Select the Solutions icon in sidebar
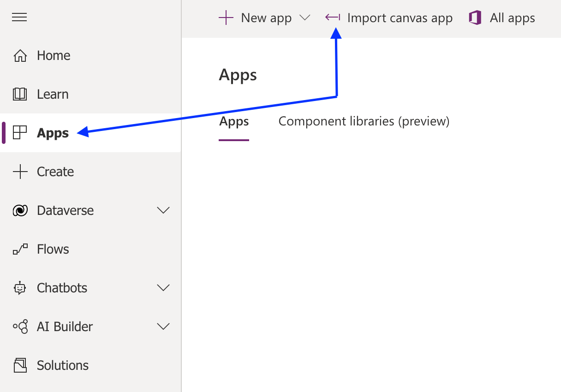Screen dimensions: 561x392 20,365
